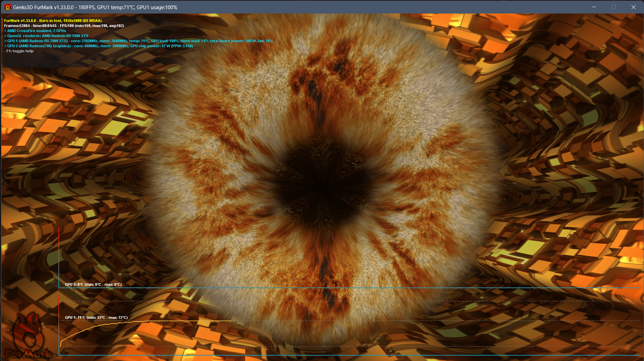The height and width of the screenshot is (361, 644).
Task: Click the 'Frames:53984 - time:00:04:55' stats line
Action: pyautogui.click(x=64, y=26)
